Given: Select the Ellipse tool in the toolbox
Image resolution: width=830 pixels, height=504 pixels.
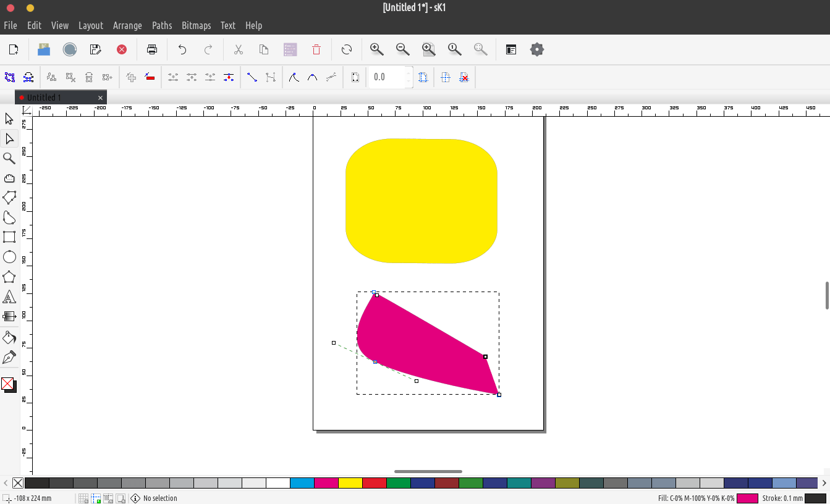Looking at the screenshot, I should click(x=9, y=257).
